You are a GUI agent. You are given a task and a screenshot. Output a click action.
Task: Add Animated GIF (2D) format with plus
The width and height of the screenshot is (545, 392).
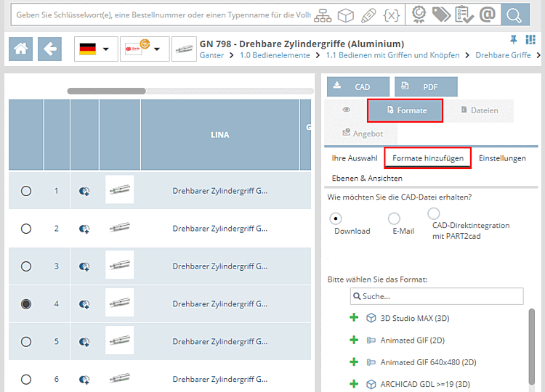pos(354,340)
